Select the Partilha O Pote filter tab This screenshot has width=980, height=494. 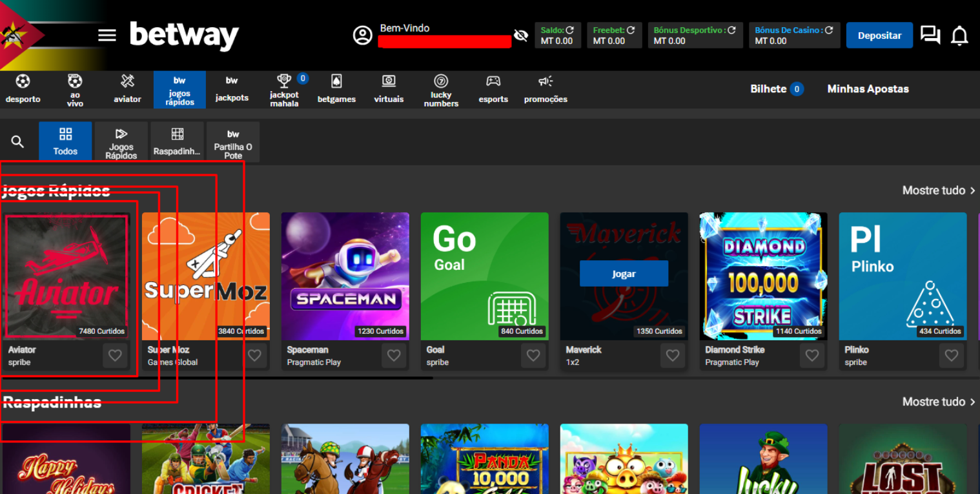(233, 141)
